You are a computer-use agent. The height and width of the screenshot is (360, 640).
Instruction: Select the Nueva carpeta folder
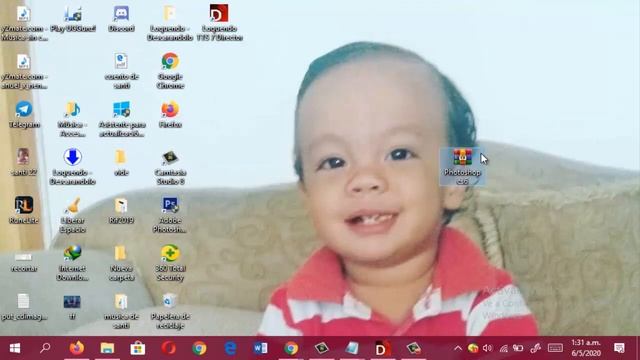click(121, 263)
